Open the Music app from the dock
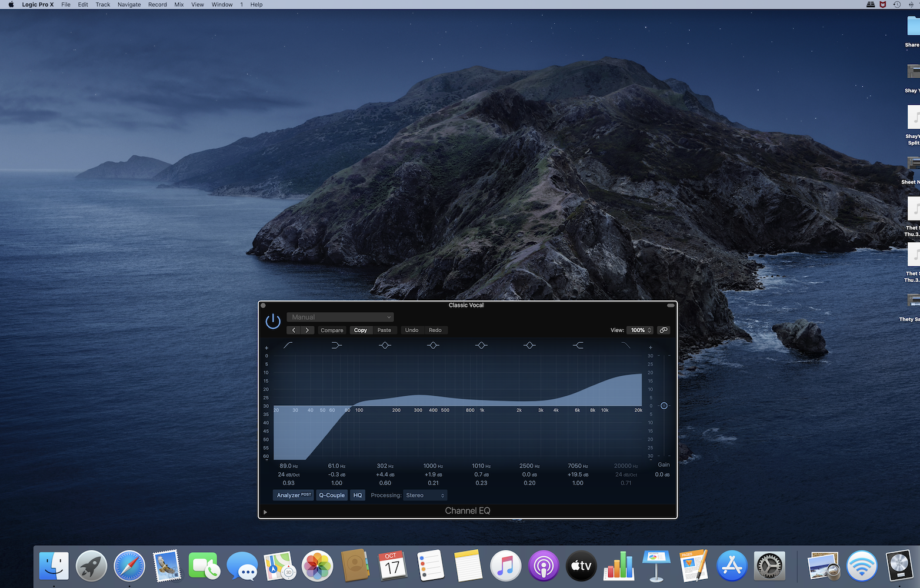 coord(505,566)
